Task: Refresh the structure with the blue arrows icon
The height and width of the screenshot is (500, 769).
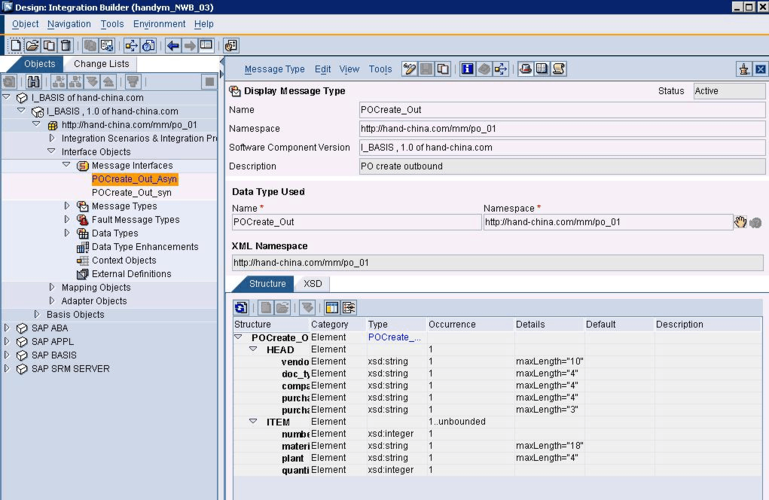Action: point(241,308)
